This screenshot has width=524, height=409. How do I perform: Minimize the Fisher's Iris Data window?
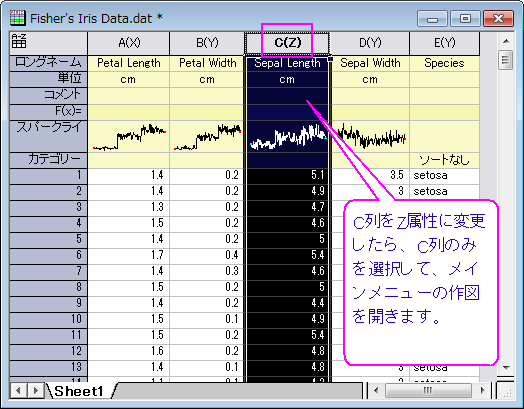(432, 18)
